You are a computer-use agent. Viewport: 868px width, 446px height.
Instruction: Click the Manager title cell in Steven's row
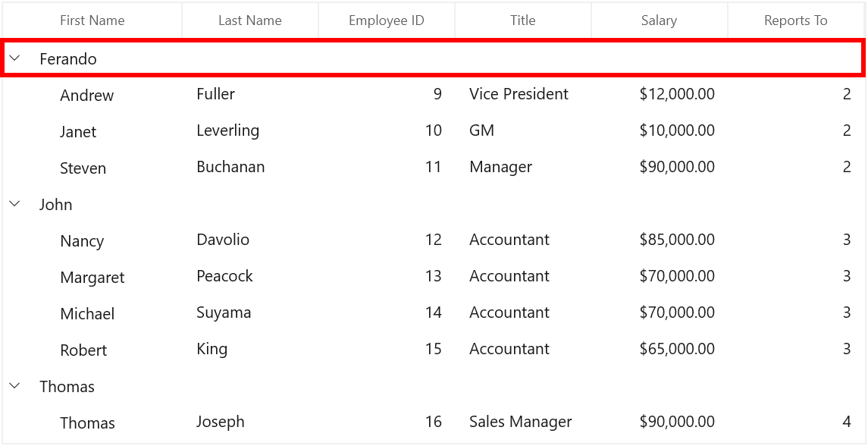[500, 167]
